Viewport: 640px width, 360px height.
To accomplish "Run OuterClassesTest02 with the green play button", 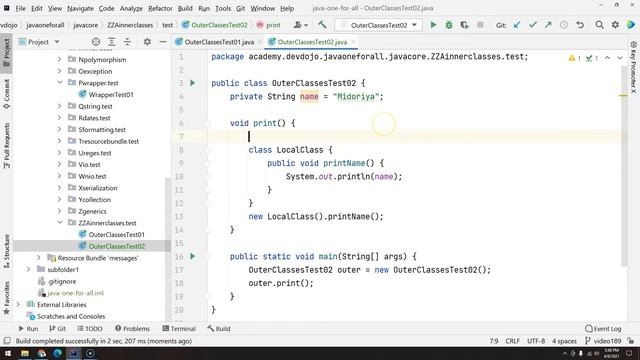I will (433, 25).
